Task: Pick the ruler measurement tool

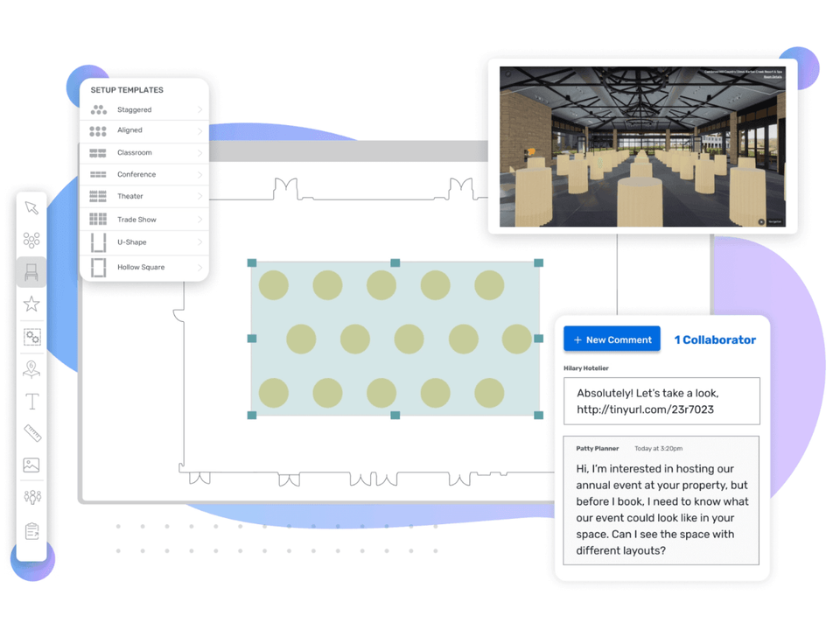Action: tap(31, 433)
